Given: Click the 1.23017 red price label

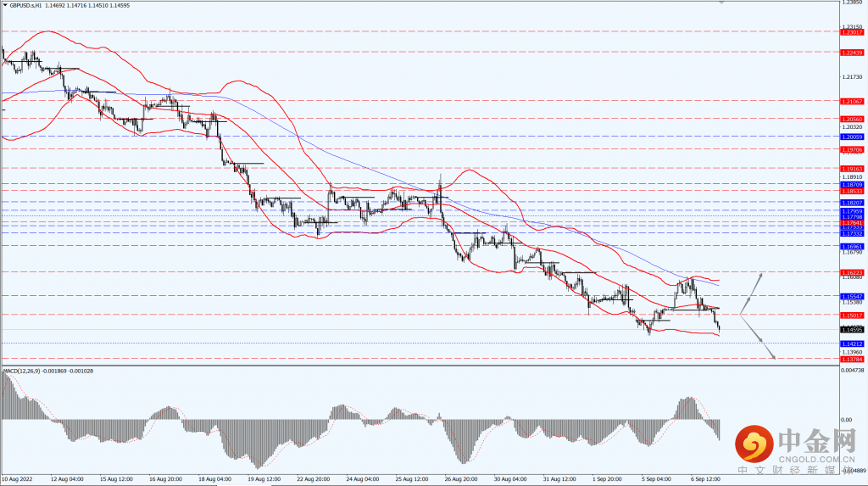Looking at the screenshot, I should pyautogui.click(x=851, y=33).
